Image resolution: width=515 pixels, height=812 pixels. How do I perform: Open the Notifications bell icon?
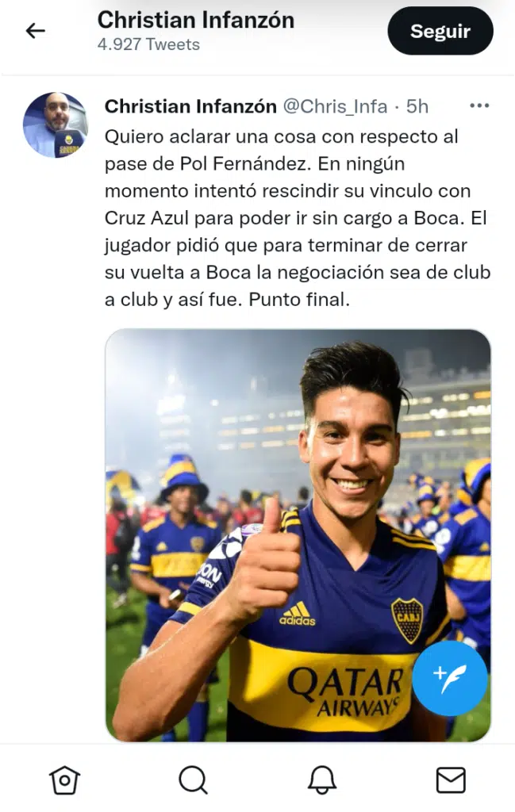pos(321,780)
